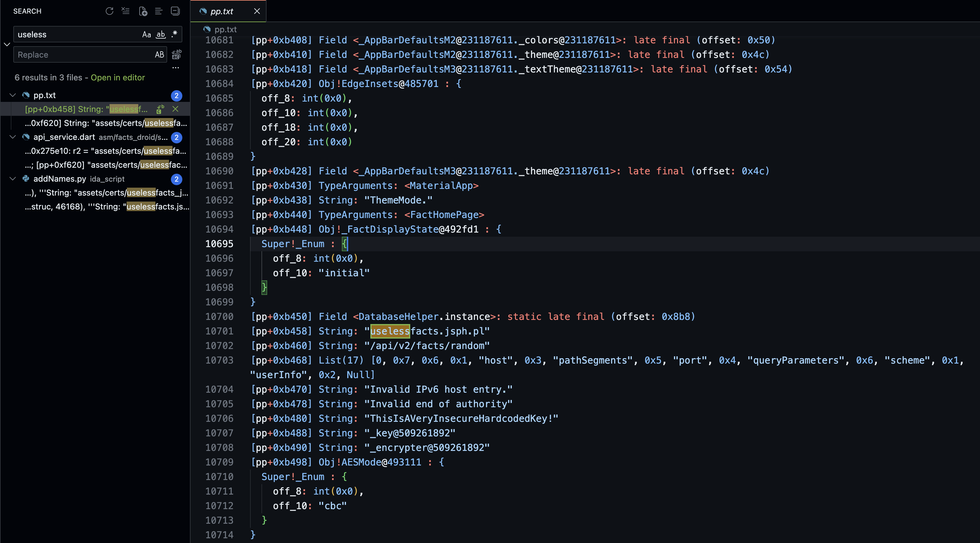This screenshot has height=543, width=980.
Task: Collapse all search results icon
Action: pyautogui.click(x=175, y=11)
